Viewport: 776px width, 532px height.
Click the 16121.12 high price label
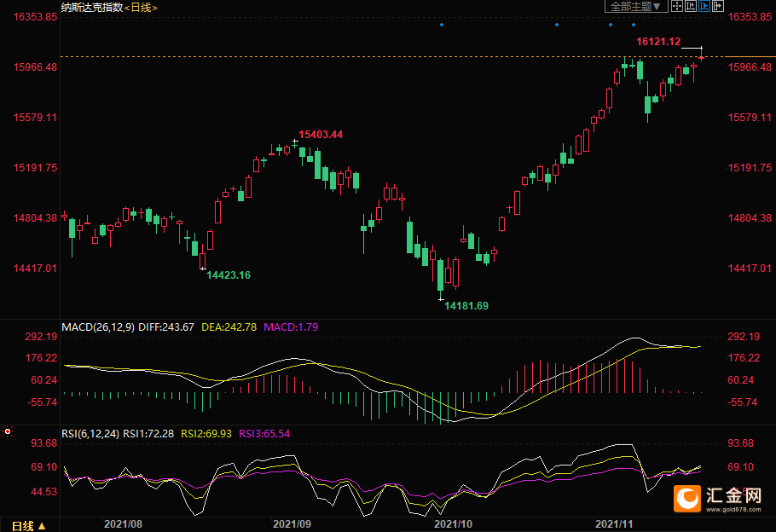tap(658, 42)
